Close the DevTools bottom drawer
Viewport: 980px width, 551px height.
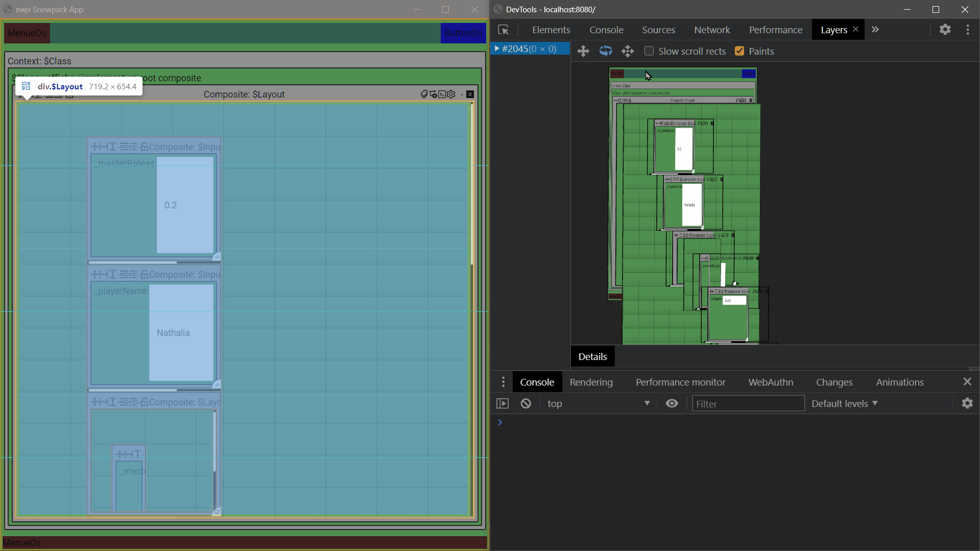967,382
